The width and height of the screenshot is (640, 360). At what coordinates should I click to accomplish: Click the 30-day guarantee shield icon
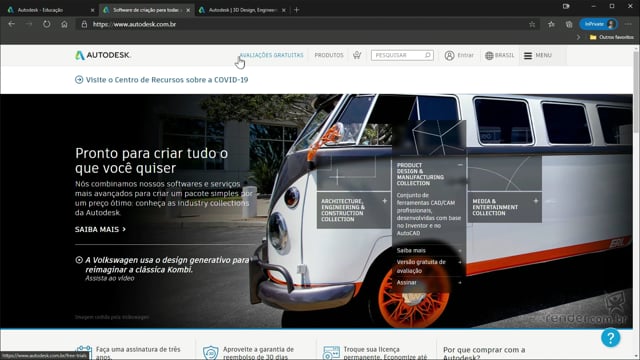[x=211, y=352]
